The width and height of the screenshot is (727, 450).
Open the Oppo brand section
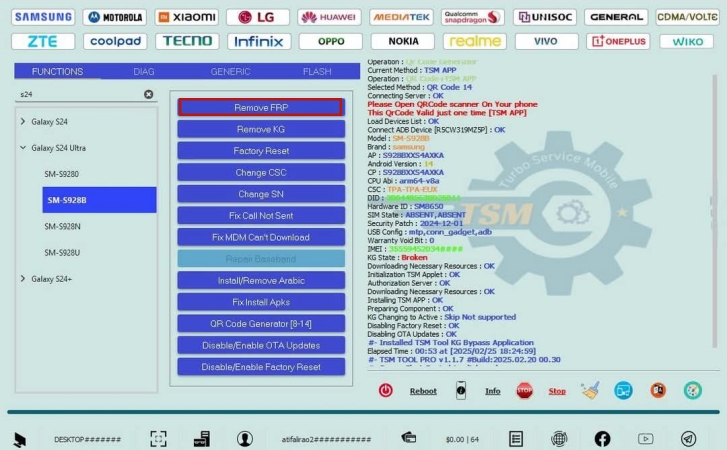(x=331, y=41)
